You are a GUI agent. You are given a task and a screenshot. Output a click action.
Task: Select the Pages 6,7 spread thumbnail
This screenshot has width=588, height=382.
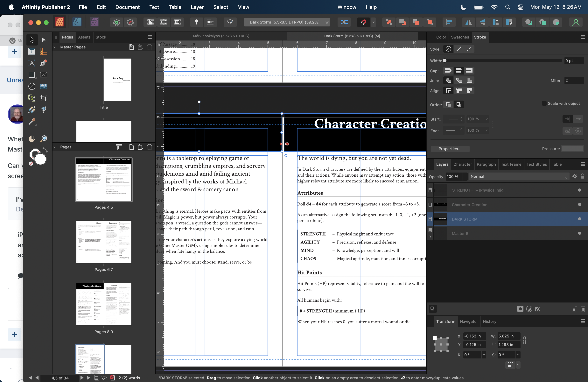(103, 242)
